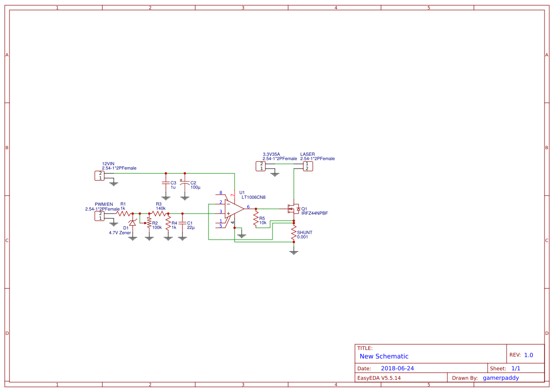Click the PWM/EN input connector

point(100,216)
